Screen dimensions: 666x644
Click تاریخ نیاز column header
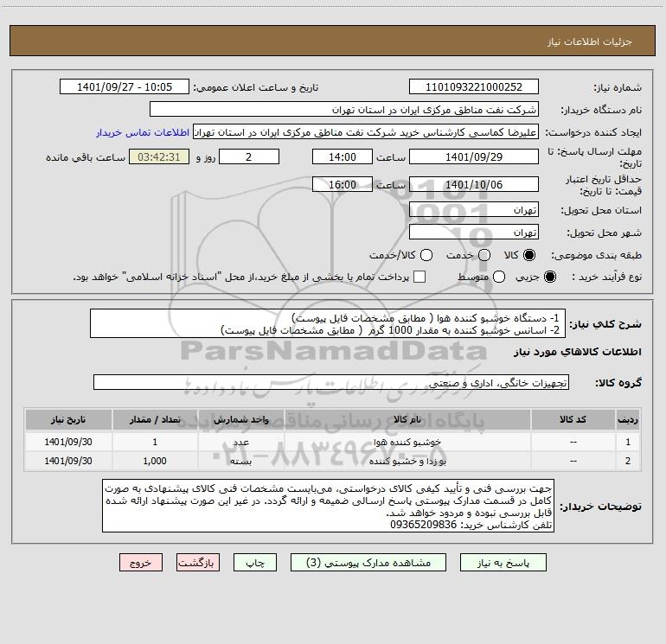click(x=68, y=419)
